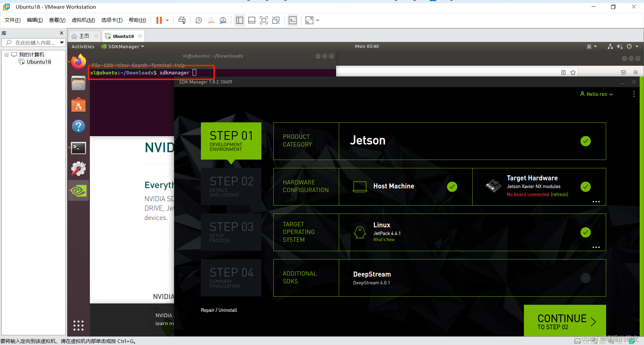Open the SDKManager app menu dropdown
This screenshot has height=345, width=644.
click(123, 47)
